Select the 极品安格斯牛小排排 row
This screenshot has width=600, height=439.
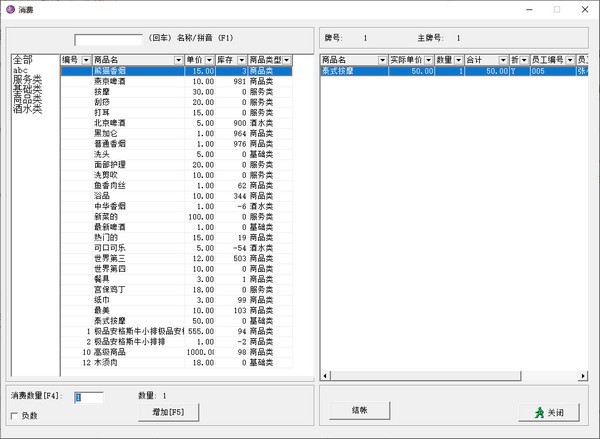point(177,342)
